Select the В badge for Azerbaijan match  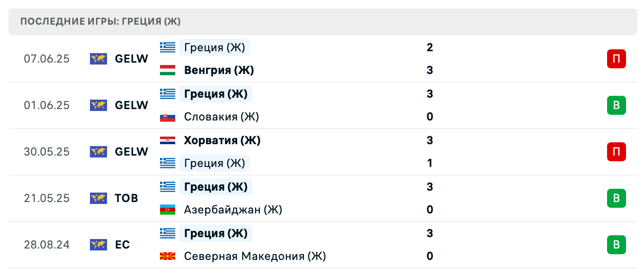(616, 198)
